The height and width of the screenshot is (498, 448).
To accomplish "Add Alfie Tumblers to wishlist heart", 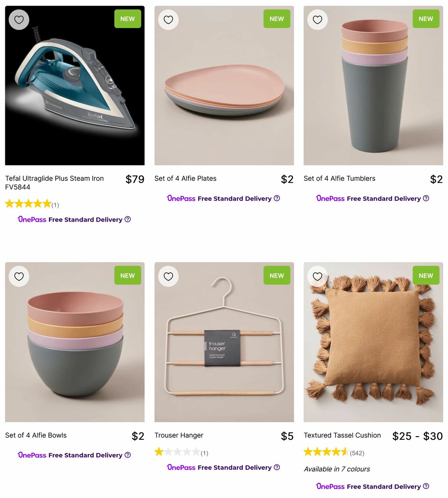I will (x=317, y=20).
